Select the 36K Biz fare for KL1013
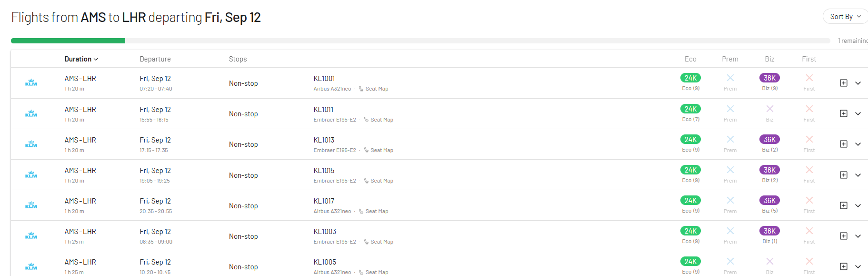The height and width of the screenshot is (276, 868). pyautogui.click(x=769, y=140)
